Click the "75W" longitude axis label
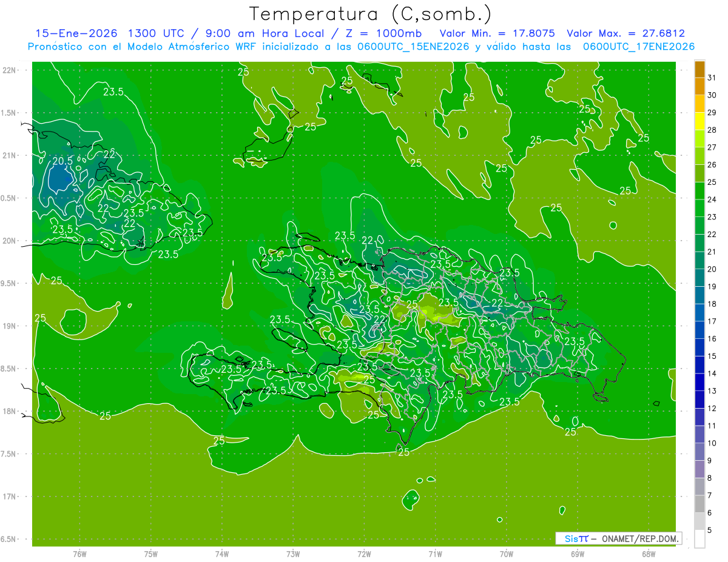The height and width of the screenshot is (562, 728). point(151,554)
